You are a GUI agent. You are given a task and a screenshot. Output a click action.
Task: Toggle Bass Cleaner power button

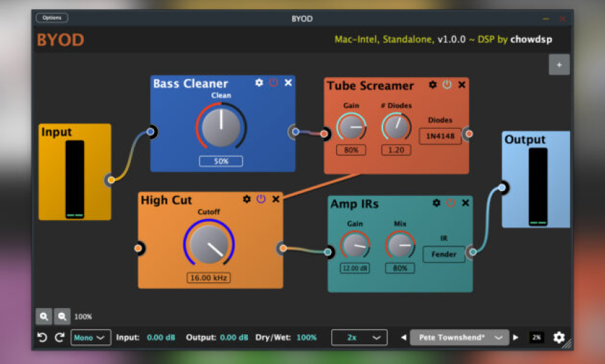(273, 83)
